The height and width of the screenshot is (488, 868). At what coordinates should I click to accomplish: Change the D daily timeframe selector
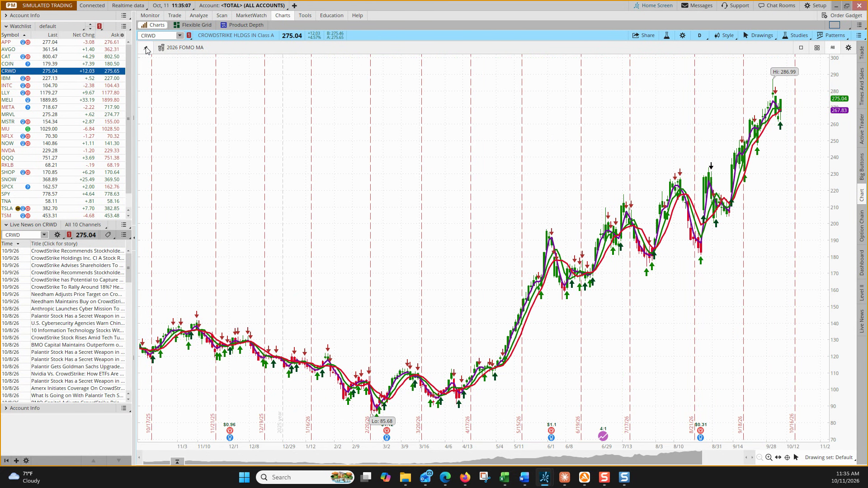pos(699,35)
